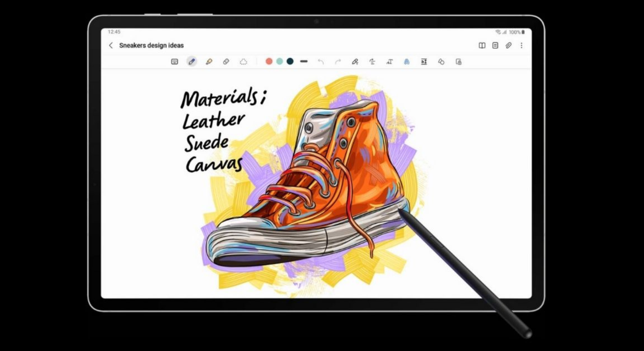
Task: Tap the Undo arrow
Action: pos(321,62)
